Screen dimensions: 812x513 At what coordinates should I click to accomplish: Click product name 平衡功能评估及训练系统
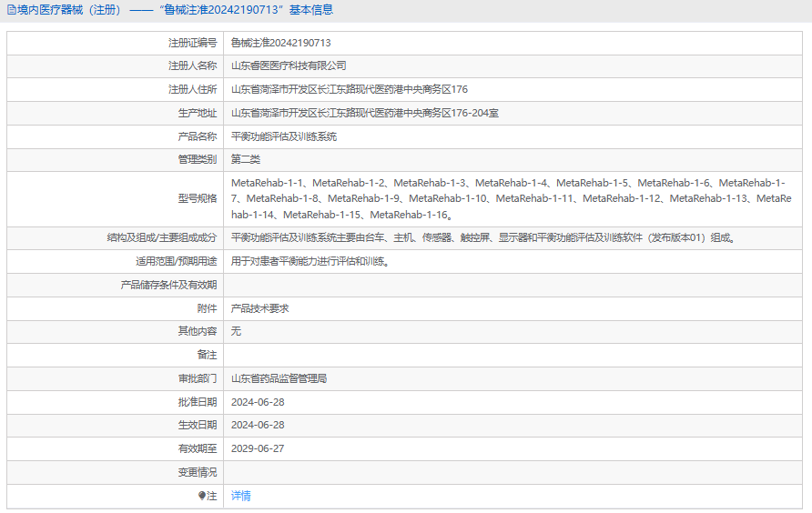point(284,136)
